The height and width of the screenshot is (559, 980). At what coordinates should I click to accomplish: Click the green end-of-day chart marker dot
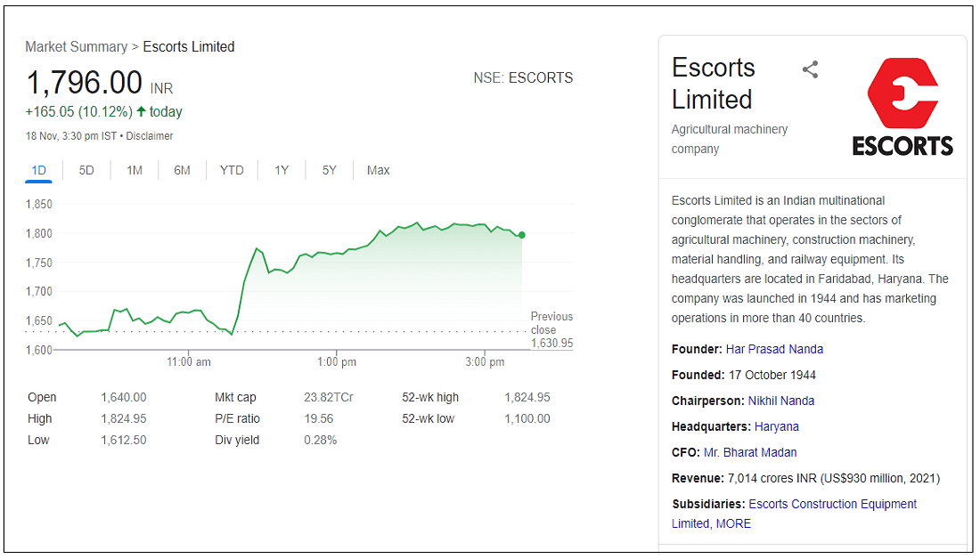click(x=522, y=235)
